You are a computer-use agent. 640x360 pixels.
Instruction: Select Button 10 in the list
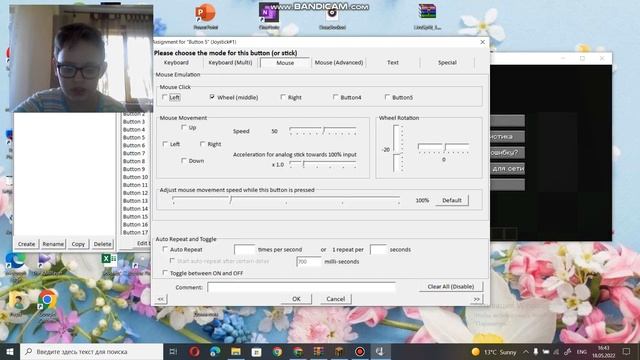click(x=135, y=177)
